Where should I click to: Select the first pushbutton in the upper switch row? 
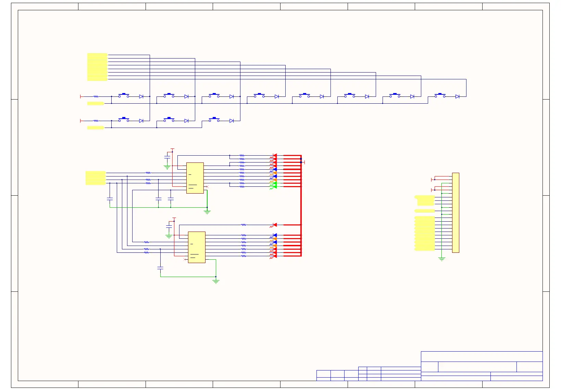[124, 95]
